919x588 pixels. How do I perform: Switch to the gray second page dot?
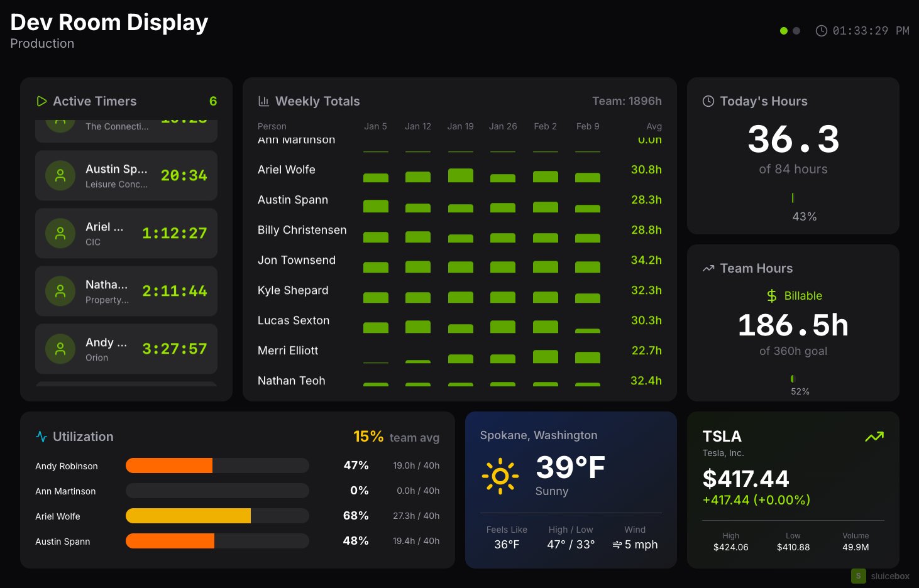[796, 31]
